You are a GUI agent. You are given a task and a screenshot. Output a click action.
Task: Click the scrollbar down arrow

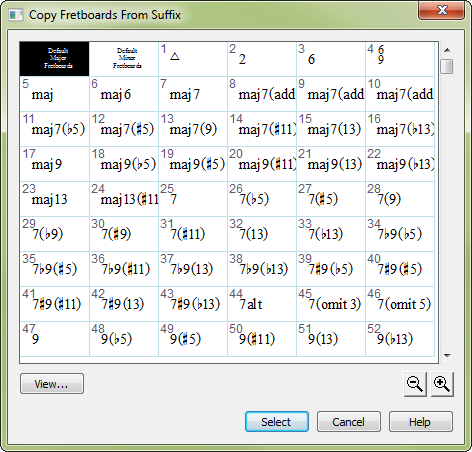coord(447,356)
